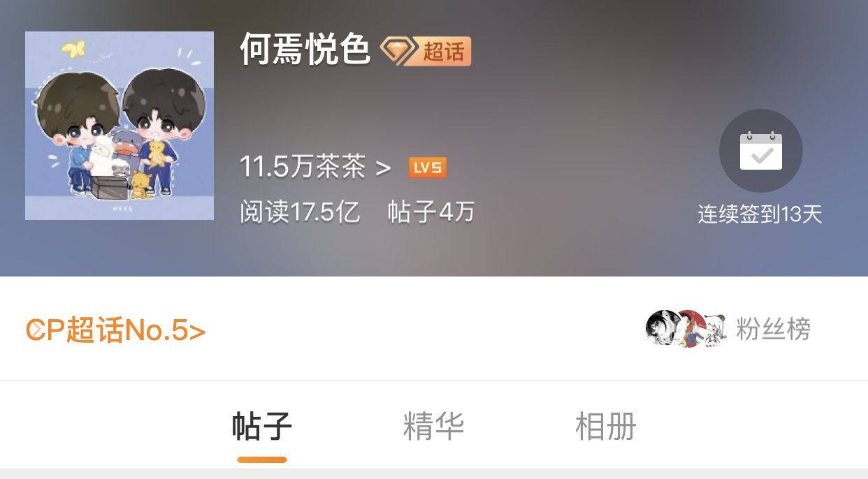Switch to the 帖子 tab
Image resolution: width=868 pixels, height=479 pixels.
coord(262,426)
